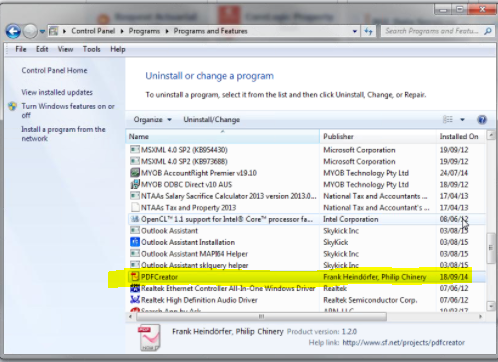The height and width of the screenshot is (362, 498).
Task: Sort list by Installed On column header
Action: click(461, 136)
